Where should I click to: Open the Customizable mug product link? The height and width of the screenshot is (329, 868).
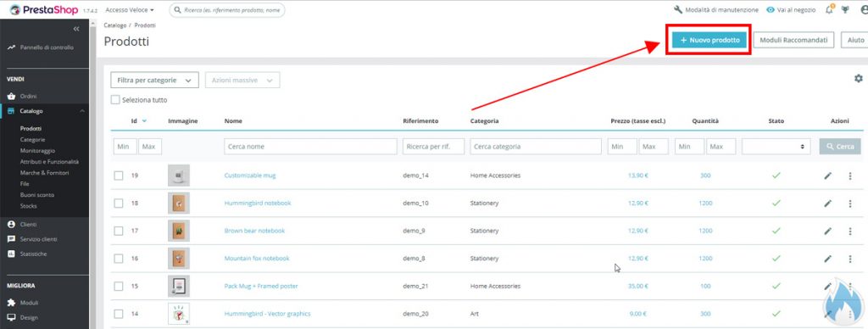coord(250,176)
